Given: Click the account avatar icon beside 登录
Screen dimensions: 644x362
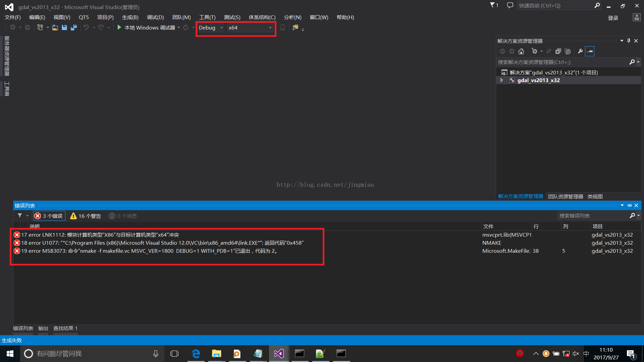Looking at the screenshot, I should (x=637, y=17).
